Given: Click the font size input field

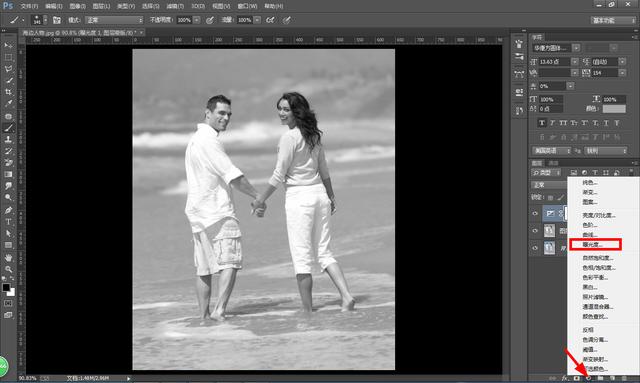Looking at the screenshot, I should pos(554,62).
